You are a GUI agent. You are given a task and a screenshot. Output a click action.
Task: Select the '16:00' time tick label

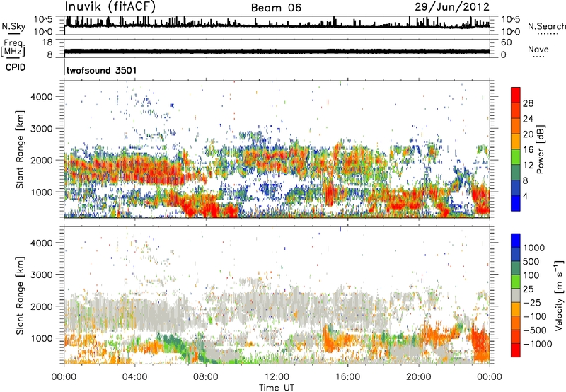(347, 377)
